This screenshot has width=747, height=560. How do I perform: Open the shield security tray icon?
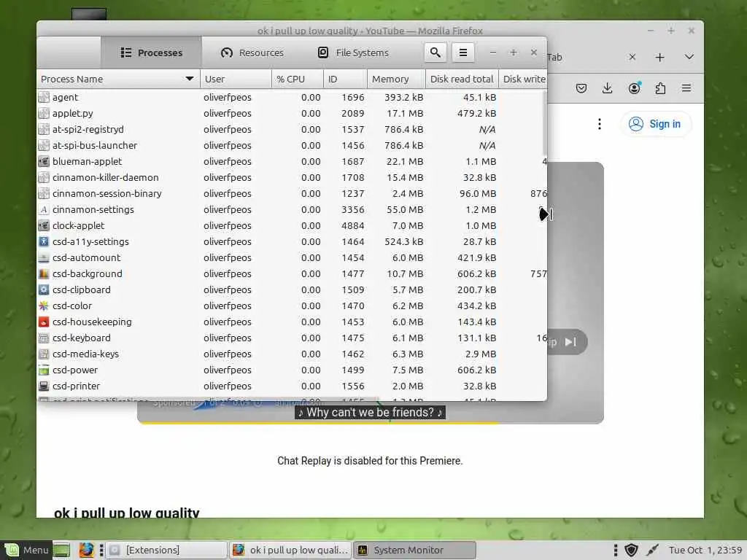tap(631, 550)
